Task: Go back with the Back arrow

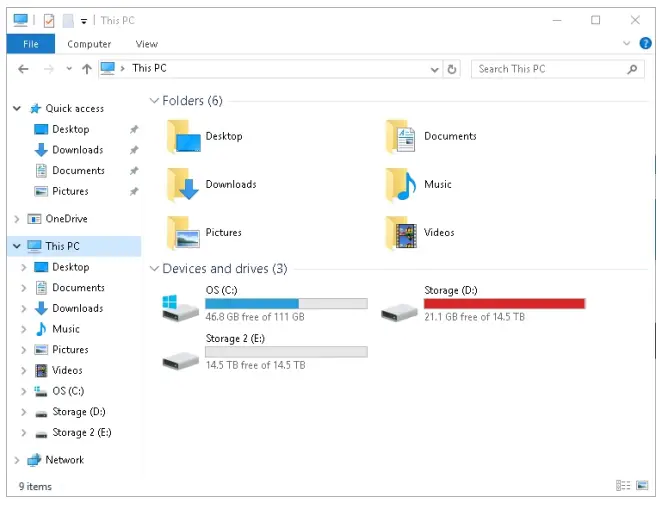Action: coord(23,69)
